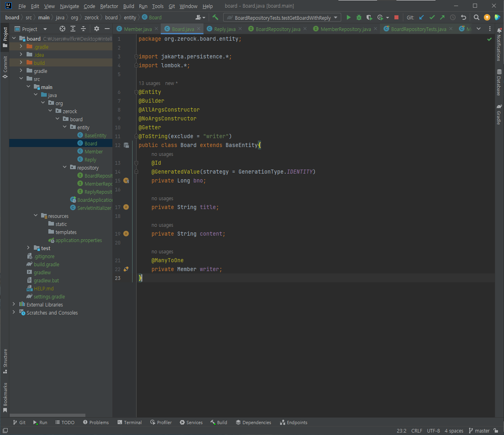Show hidden editor tabs chevron

click(479, 29)
